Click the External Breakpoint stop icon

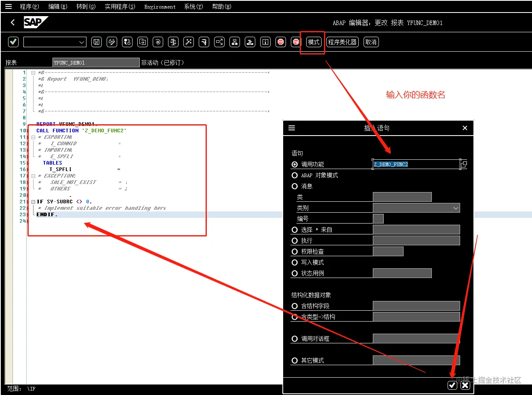coord(296,42)
